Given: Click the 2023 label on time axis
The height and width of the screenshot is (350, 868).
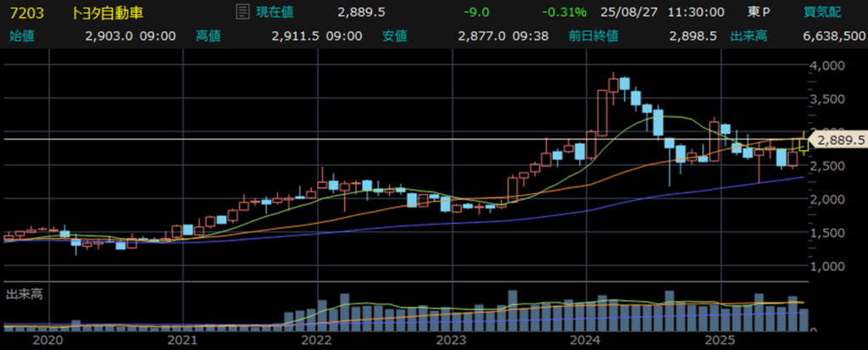Looking at the screenshot, I should coord(451,340).
